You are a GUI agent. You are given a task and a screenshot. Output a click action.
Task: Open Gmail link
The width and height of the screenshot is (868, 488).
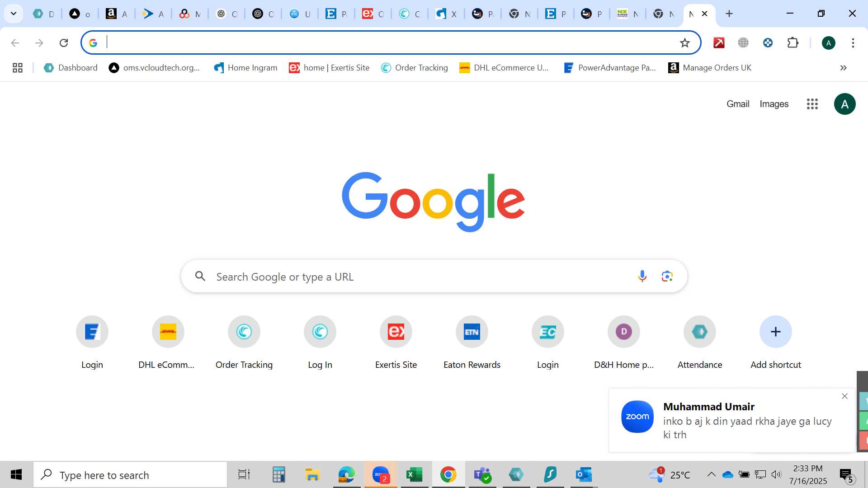[738, 104]
